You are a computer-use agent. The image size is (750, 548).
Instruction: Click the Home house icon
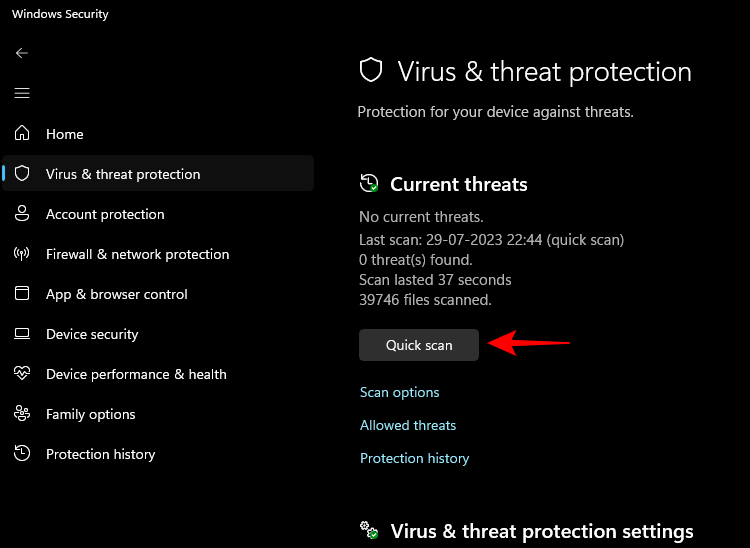click(22, 134)
